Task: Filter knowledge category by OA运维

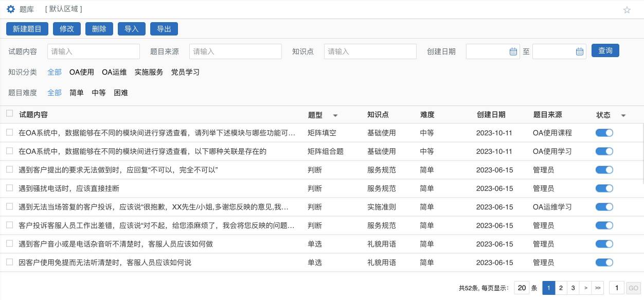Action: click(114, 72)
